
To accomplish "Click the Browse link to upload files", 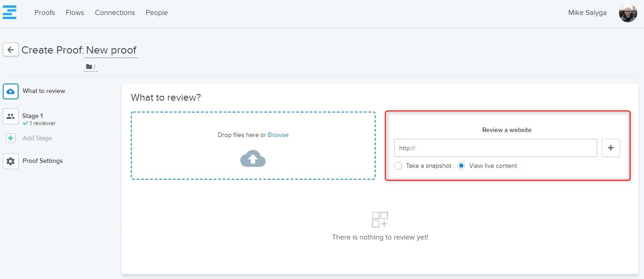I will point(278,135).
